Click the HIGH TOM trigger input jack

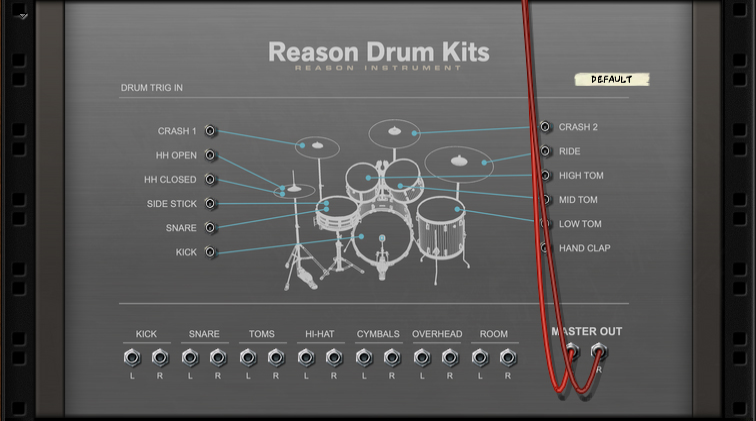point(545,176)
